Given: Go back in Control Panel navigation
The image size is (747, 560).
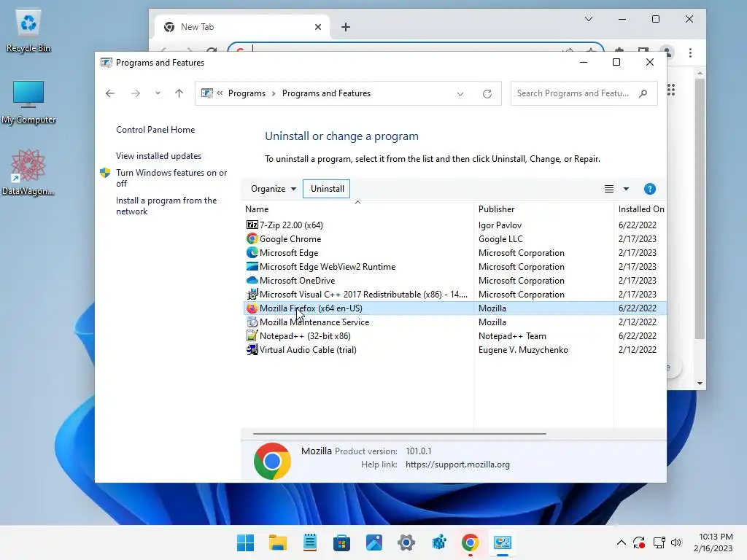Looking at the screenshot, I should click(x=110, y=93).
